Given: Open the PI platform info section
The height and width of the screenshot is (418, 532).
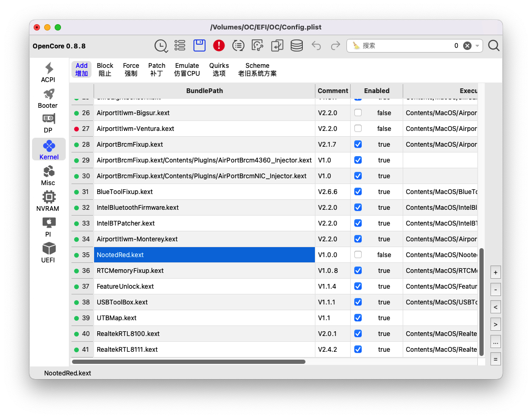Looking at the screenshot, I should point(48,227).
